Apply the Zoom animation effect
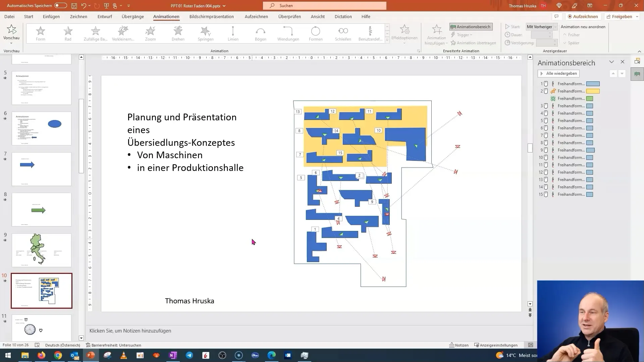 151,34
